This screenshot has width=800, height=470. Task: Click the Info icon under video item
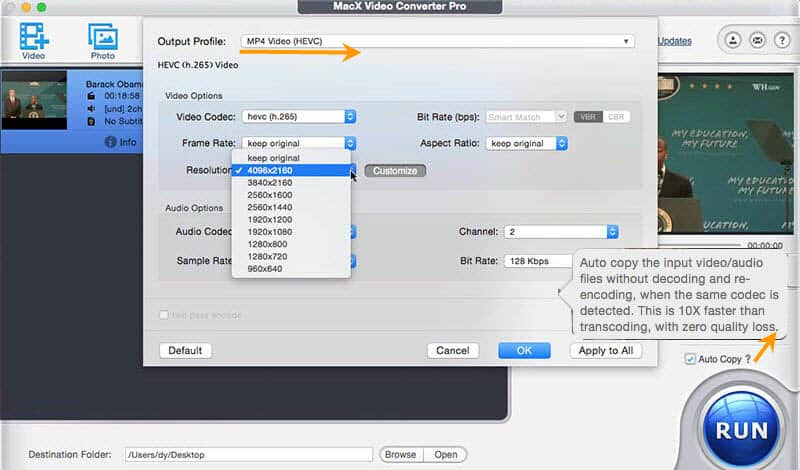click(x=110, y=142)
